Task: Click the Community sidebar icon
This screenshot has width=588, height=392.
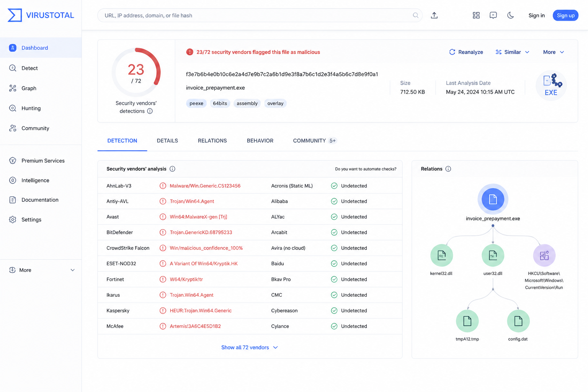Action: pos(13,128)
